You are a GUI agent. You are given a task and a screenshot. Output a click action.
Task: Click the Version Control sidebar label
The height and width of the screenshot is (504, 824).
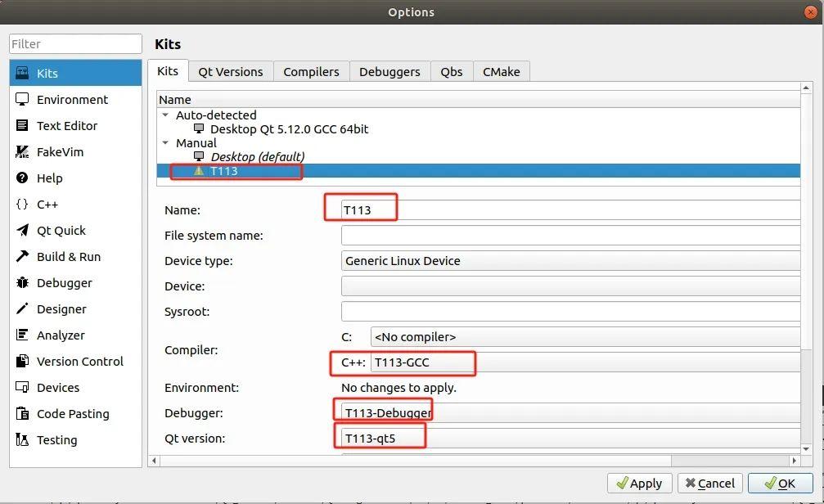[80, 361]
